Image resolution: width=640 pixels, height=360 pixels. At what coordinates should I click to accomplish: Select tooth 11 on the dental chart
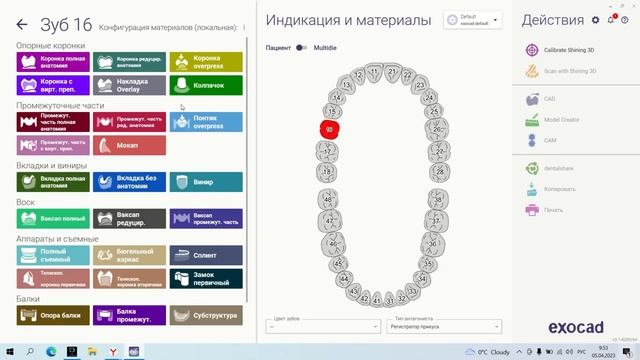pyautogui.click(x=374, y=72)
